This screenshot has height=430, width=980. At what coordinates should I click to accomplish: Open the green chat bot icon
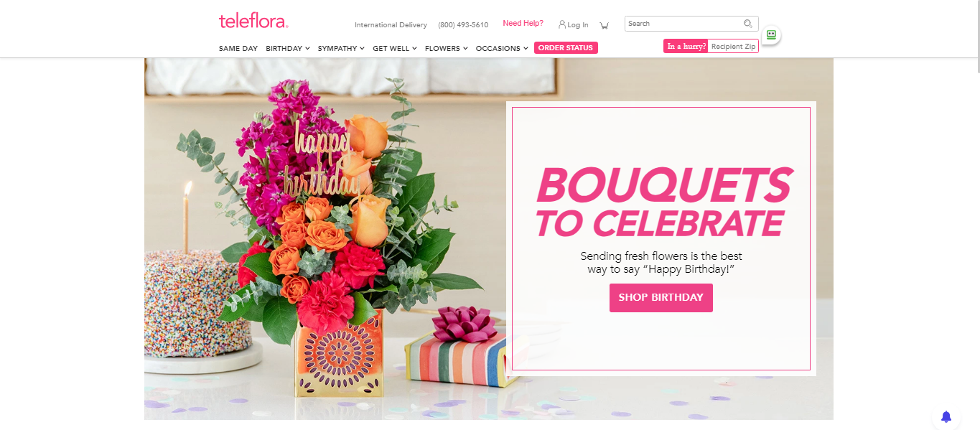tap(771, 34)
